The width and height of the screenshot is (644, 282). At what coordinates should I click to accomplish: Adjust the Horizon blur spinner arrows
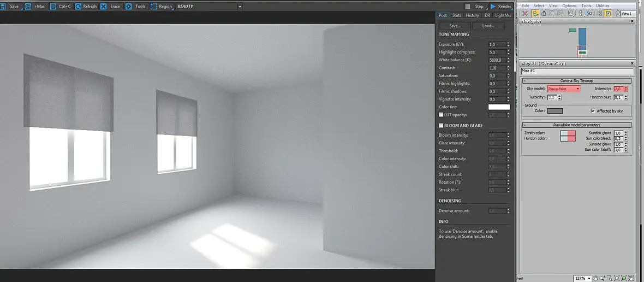point(626,97)
